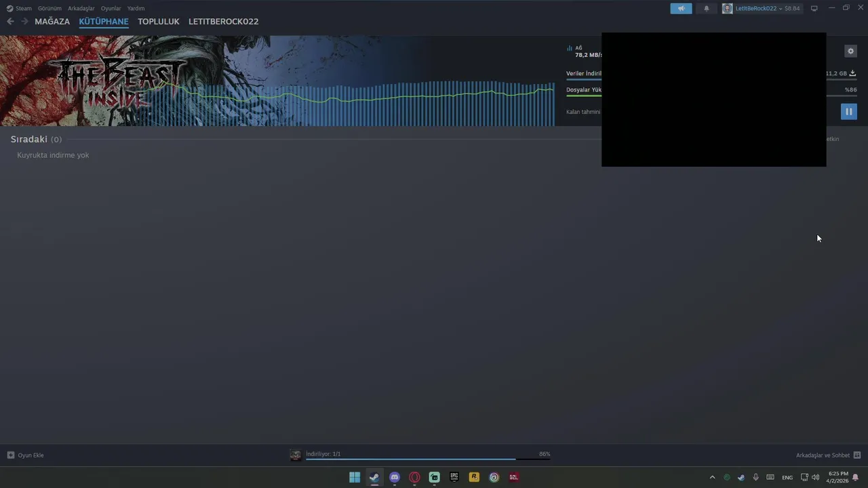Open Rockstar Games Launcher from taskbar
The image size is (868, 488).
coord(474,477)
